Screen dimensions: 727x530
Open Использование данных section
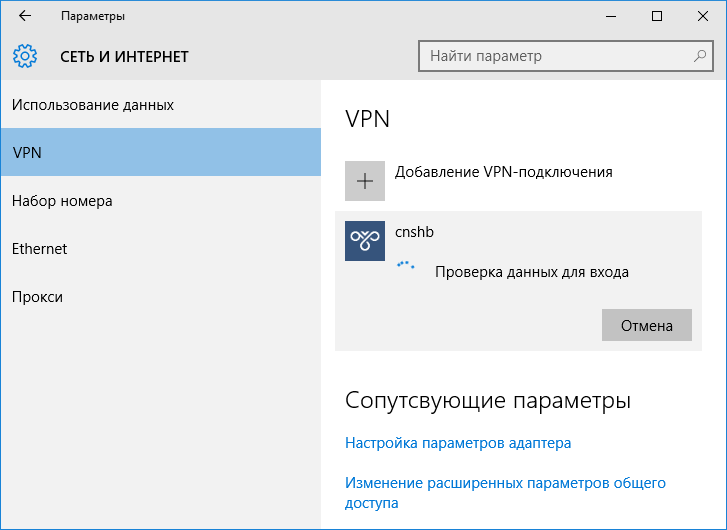coord(93,105)
